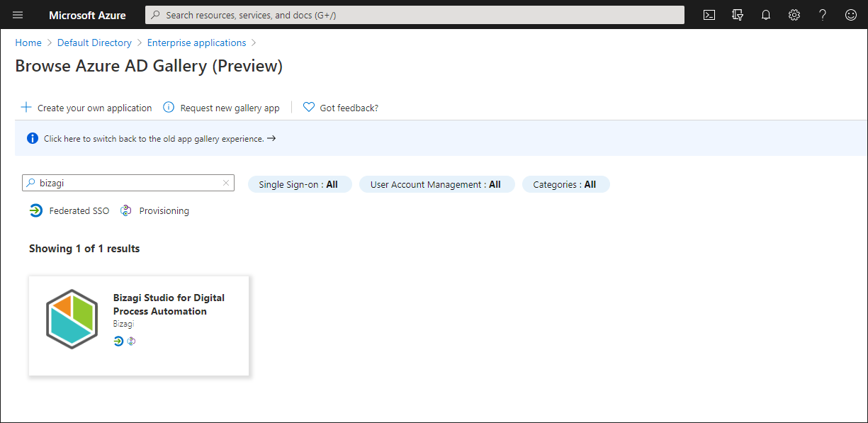This screenshot has width=868, height=423.
Task: Click the Federated SSO legend label
Action: coord(79,210)
